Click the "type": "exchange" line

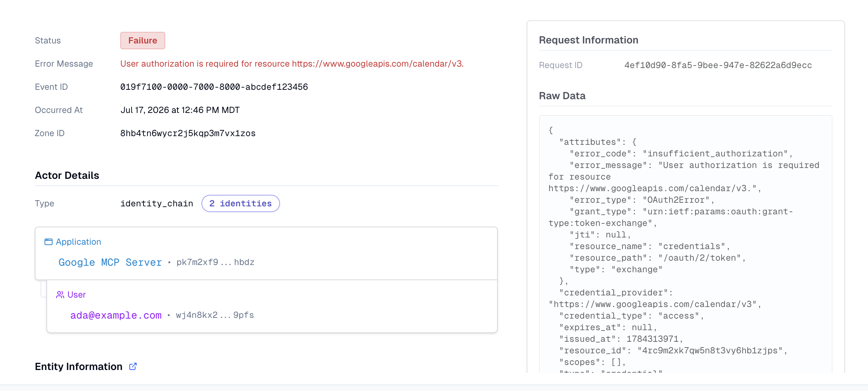tap(616, 269)
